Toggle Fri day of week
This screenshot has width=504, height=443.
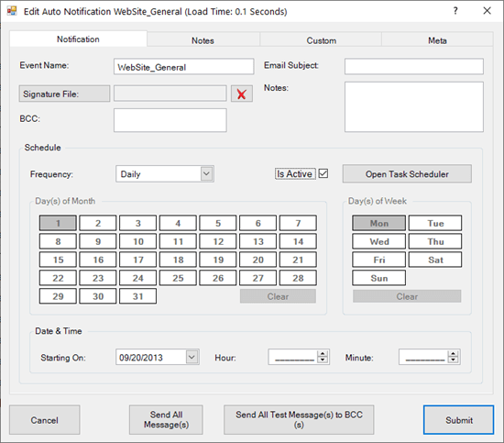[378, 260]
